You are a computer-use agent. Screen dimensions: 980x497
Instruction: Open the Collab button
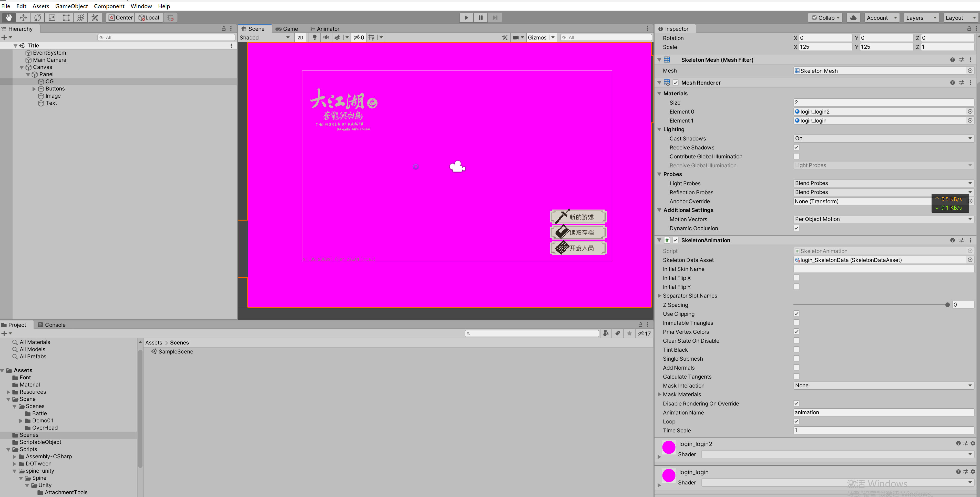click(x=825, y=17)
